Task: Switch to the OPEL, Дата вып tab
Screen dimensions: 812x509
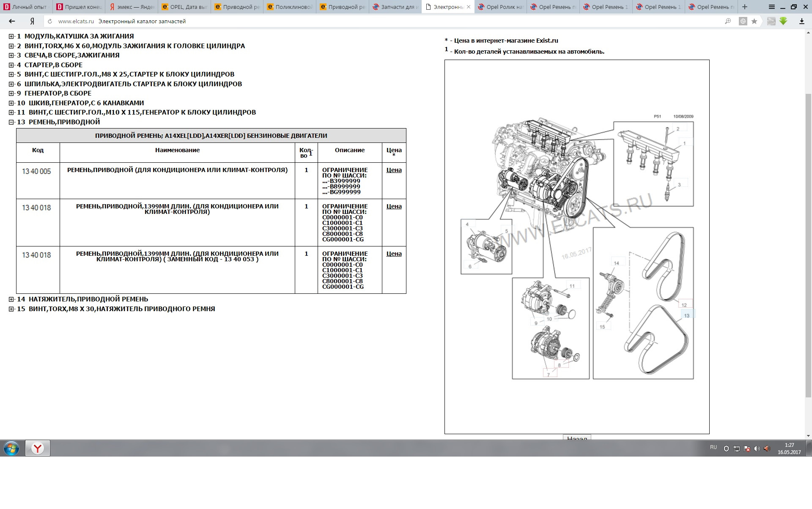Action: click(184, 7)
